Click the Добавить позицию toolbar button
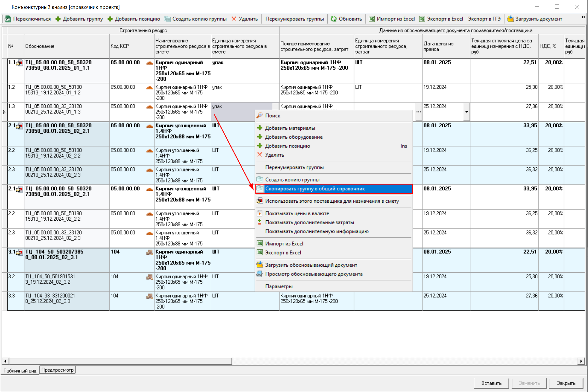The image size is (588, 392). pos(134,19)
